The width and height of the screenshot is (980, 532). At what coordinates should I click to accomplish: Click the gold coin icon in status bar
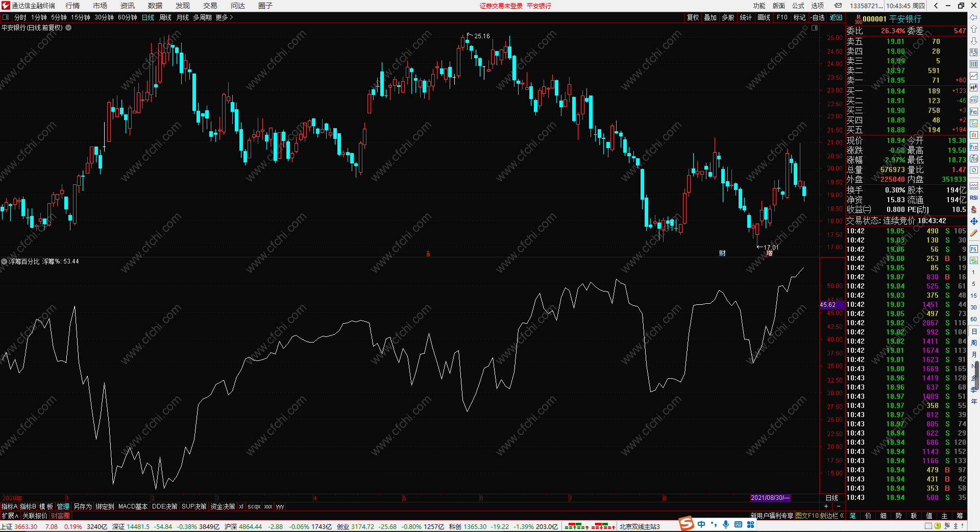pyautogui.click(x=937, y=526)
